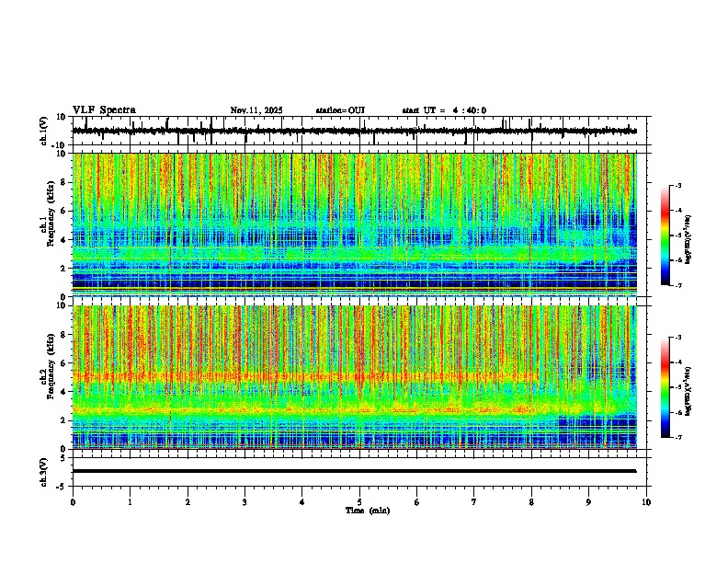Select the ch.2 "Frequency (kHz)" axis label

(x=51, y=366)
